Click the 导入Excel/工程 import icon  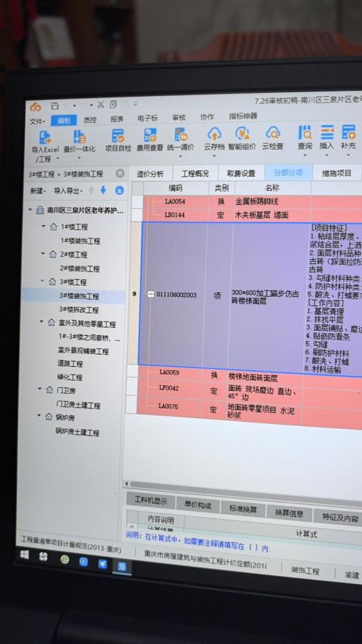[x=45, y=137]
